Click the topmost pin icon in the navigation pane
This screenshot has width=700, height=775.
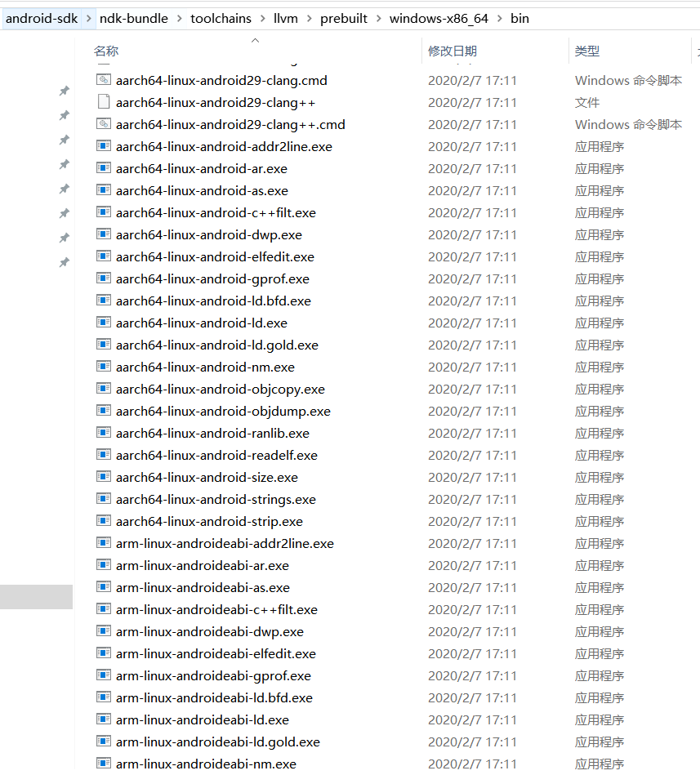point(65,91)
